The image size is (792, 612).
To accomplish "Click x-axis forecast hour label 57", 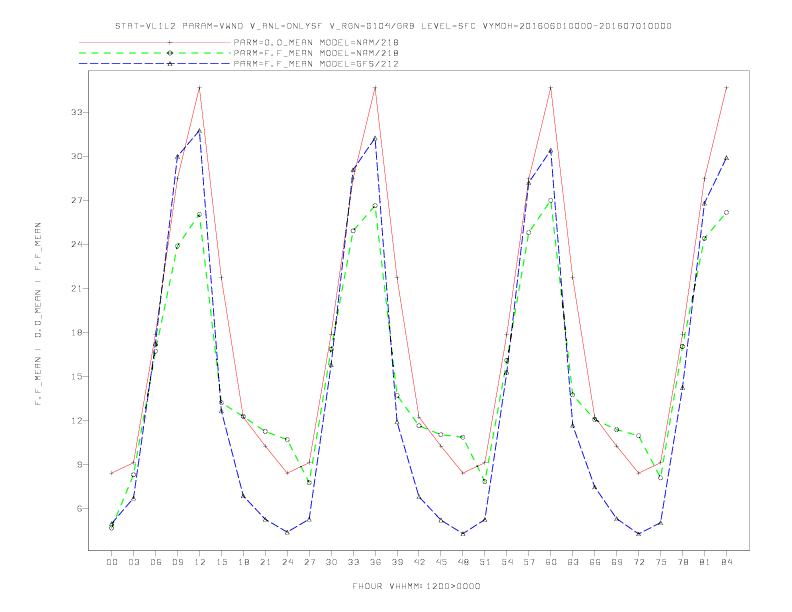I will click(529, 562).
